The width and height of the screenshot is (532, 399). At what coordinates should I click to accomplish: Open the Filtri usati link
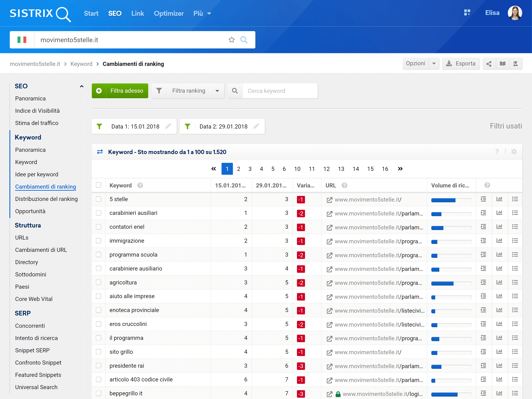click(x=506, y=126)
